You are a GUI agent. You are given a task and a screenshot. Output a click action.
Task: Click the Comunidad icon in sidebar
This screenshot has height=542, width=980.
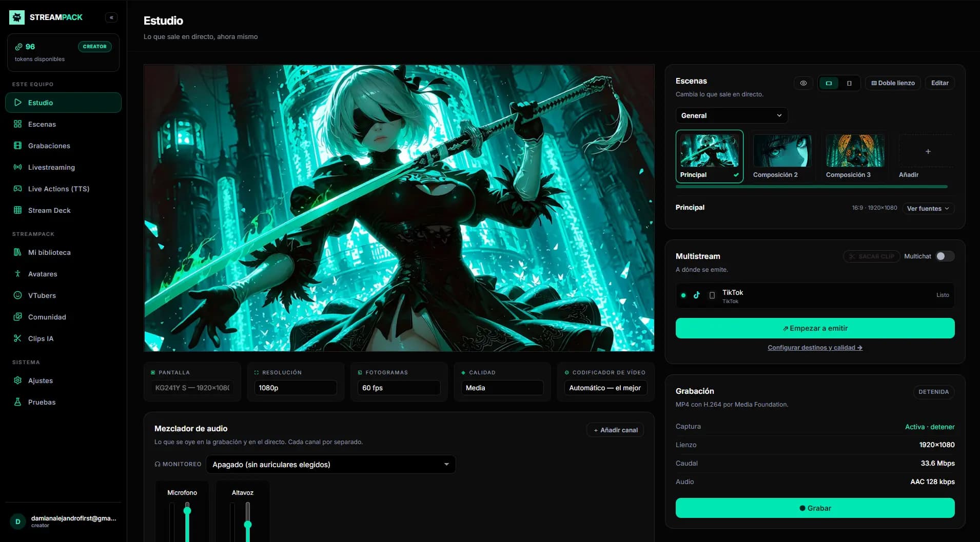[x=18, y=317]
